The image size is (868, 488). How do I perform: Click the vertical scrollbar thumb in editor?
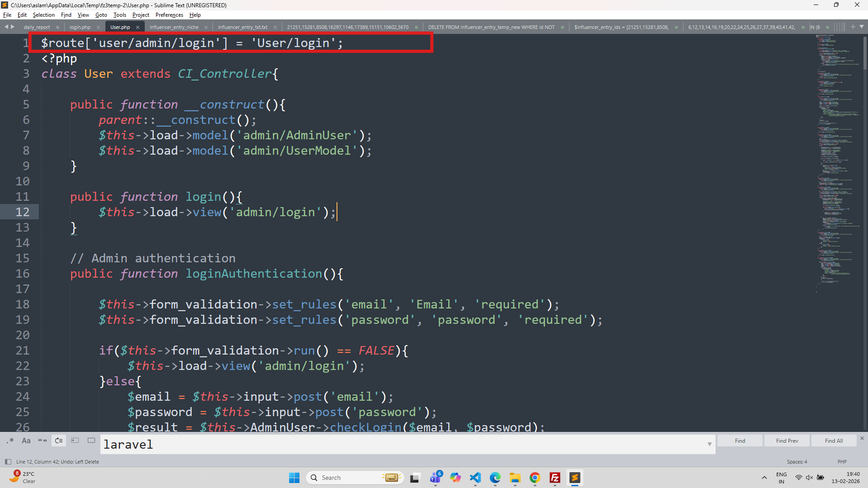pos(865,53)
